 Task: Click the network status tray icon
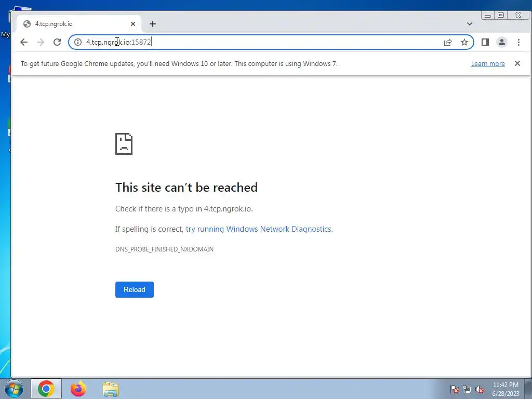pos(467,389)
